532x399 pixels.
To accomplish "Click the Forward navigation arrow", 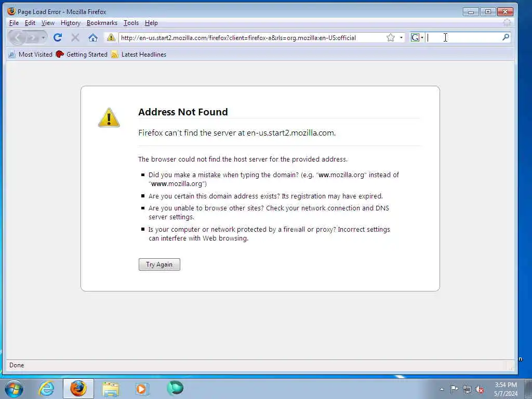I will pyautogui.click(x=32, y=37).
